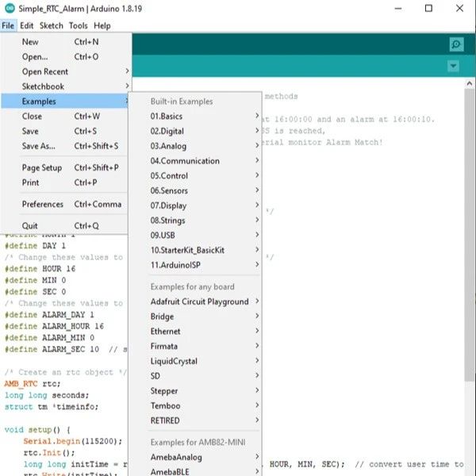Image resolution: width=476 pixels, height=476 pixels.
Task: Open the Tools menu
Action: click(78, 26)
